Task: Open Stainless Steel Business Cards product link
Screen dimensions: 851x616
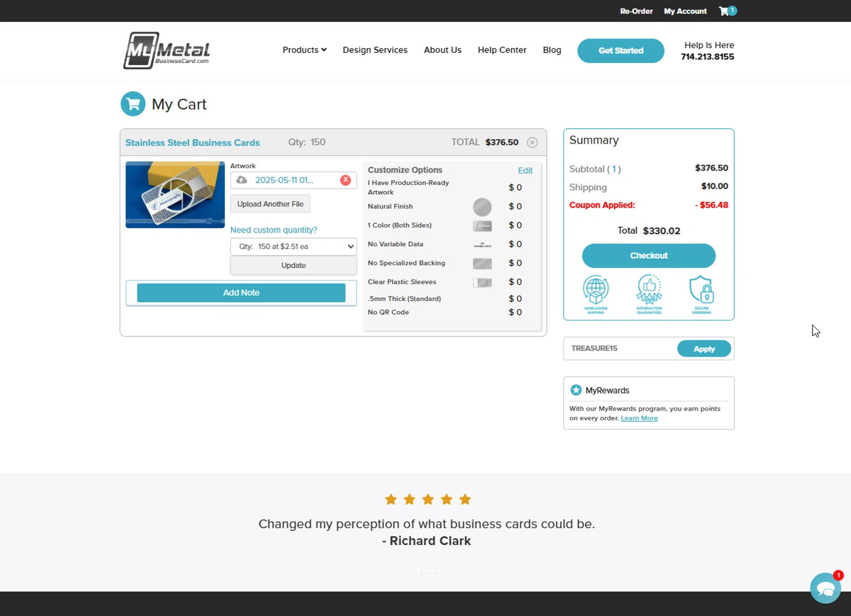Action: (x=192, y=142)
